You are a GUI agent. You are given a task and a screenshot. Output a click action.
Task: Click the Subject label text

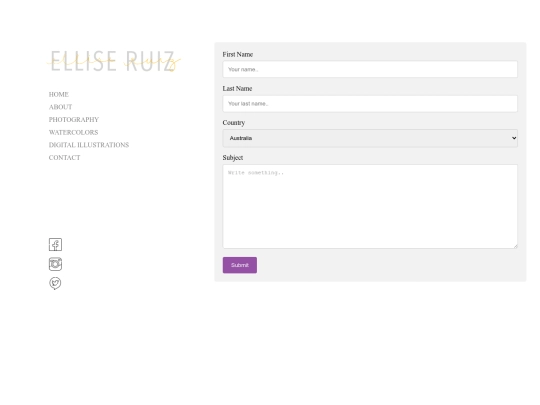(233, 158)
